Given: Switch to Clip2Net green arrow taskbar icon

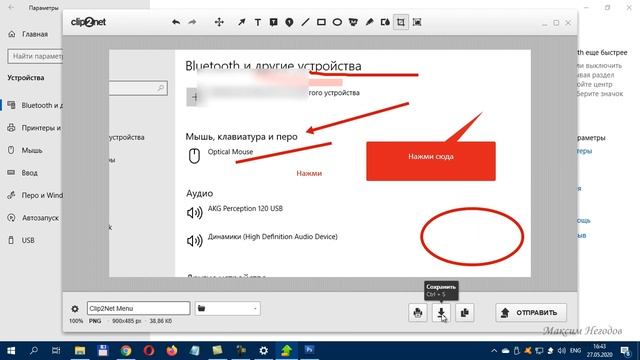Looking at the screenshot, I should [x=287, y=351].
